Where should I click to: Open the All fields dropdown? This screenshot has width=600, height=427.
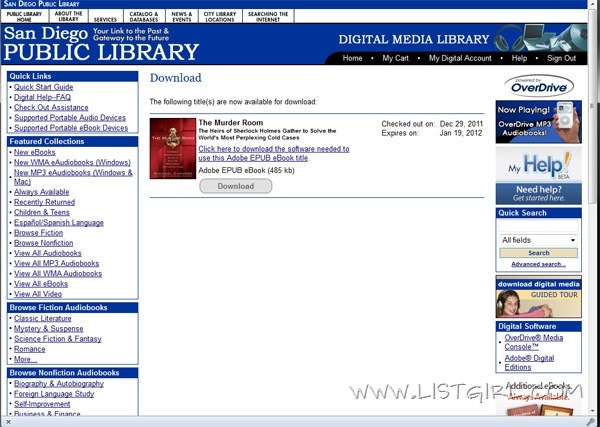click(538, 240)
